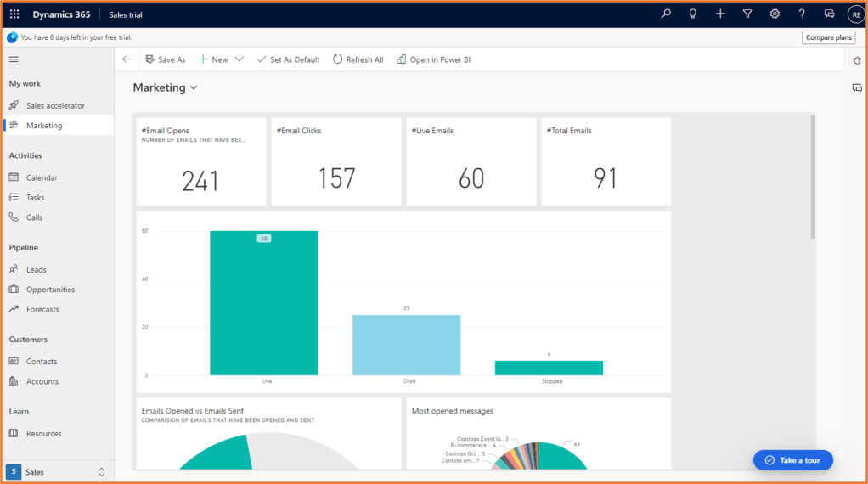Click the help question mark icon

coord(802,14)
